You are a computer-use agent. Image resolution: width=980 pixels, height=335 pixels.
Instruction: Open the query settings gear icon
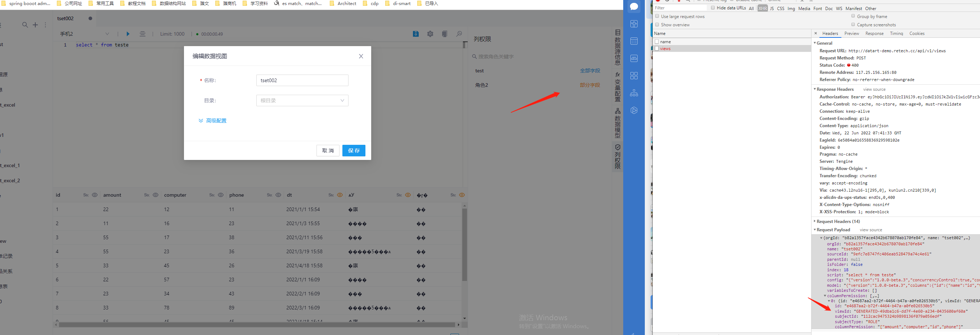430,34
